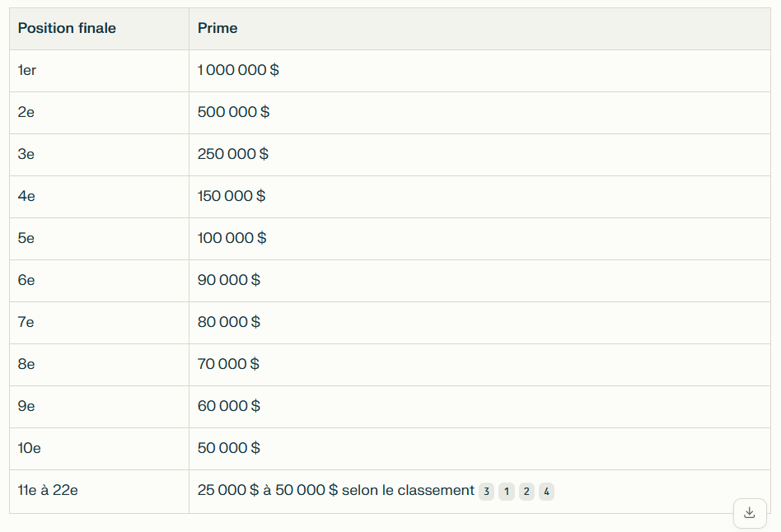Click the 2e position cell
The height and width of the screenshot is (532, 781).
coord(99,113)
